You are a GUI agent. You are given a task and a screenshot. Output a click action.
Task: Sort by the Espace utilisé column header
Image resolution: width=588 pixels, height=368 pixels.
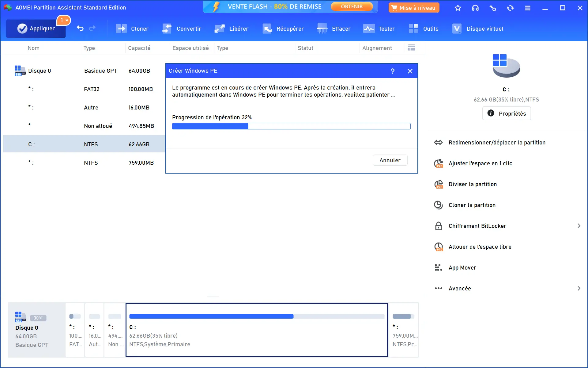pyautogui.click(x=190, y=48)
